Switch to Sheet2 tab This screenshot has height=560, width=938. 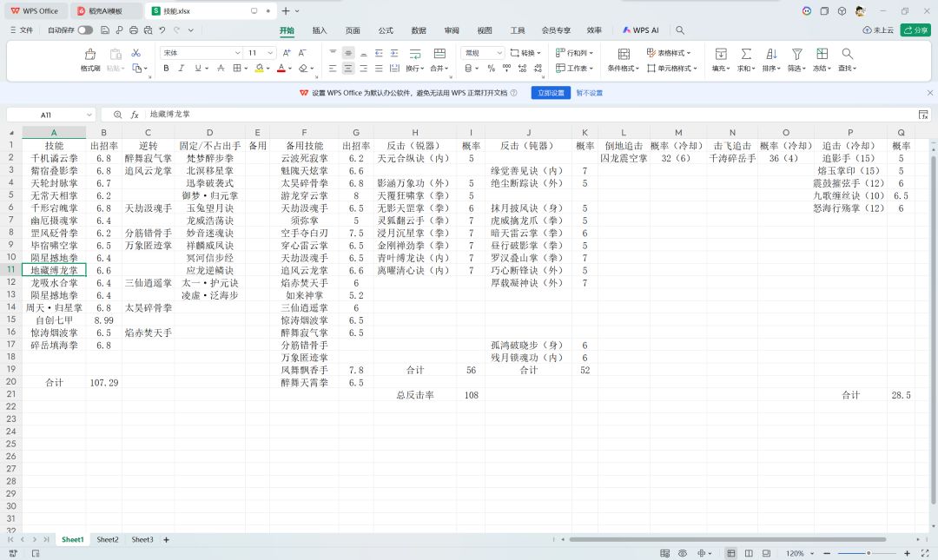(x=108, y=539)
